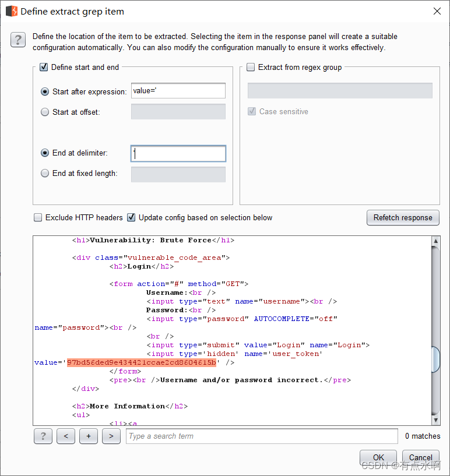
Task: Click response panel scroll up arrow
Action: (x=435, y=241)
